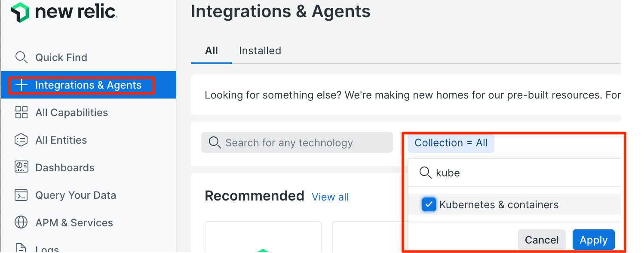The height and width of the screenshot is (253, 644).
Task: Click the Logs document icon
Action: [21, 248]
